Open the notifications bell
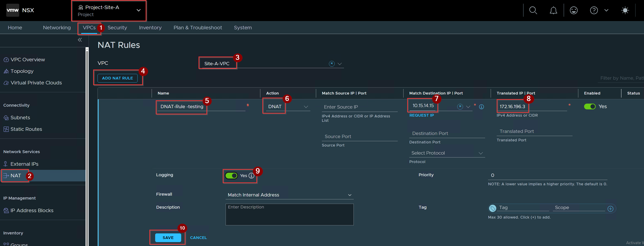 (x=553, y=10)
